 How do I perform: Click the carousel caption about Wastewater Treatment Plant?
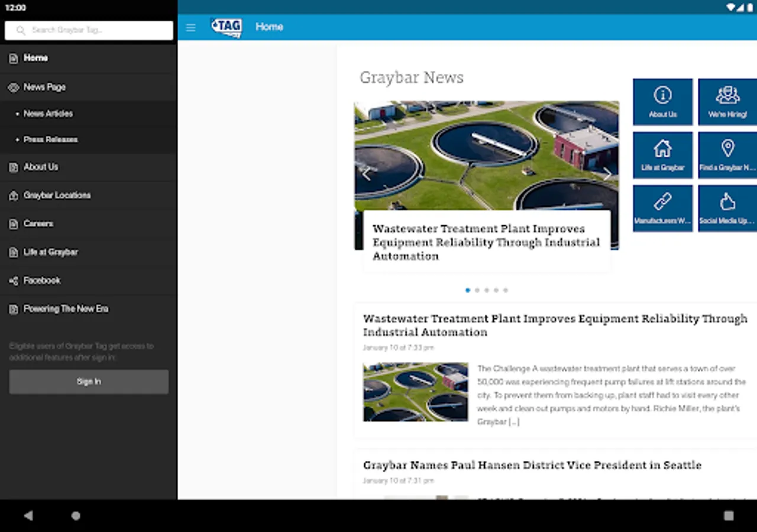(486, 242)
